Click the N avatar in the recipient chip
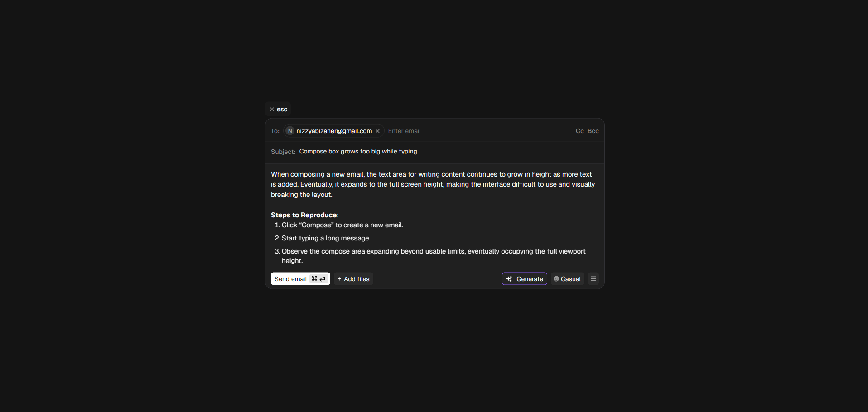This screenshot has width=868, height=412. coord(290,131)
